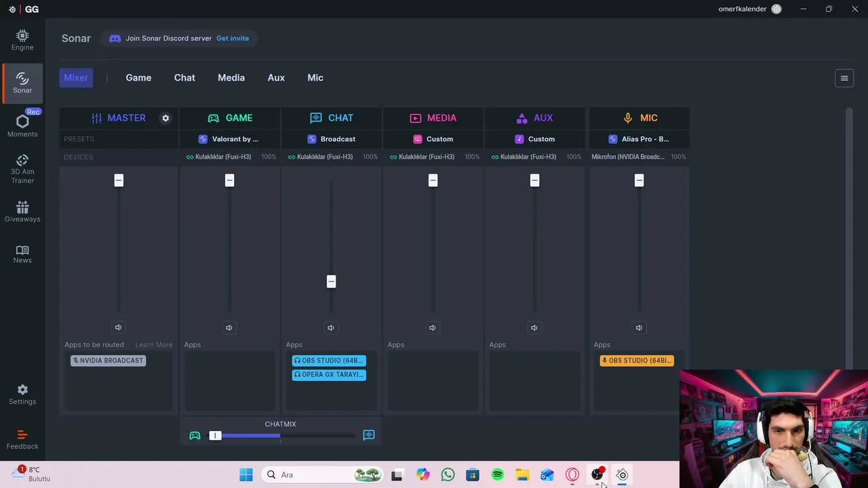Click the ChatMix game controller icon
Image resolution: width=868 pixels, height=488 pixels.
coord(195,435)
